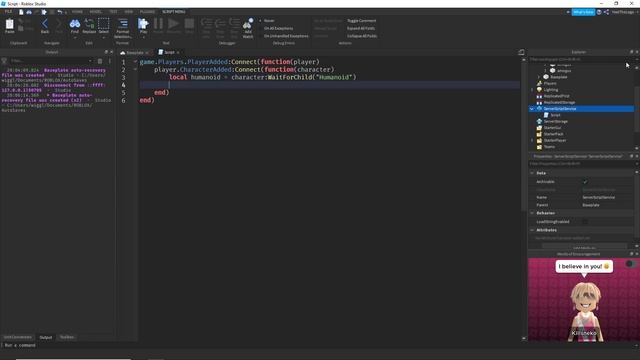640x360 pixels.
Task: Click Collapse All Folds button
Action: point(362,36)
